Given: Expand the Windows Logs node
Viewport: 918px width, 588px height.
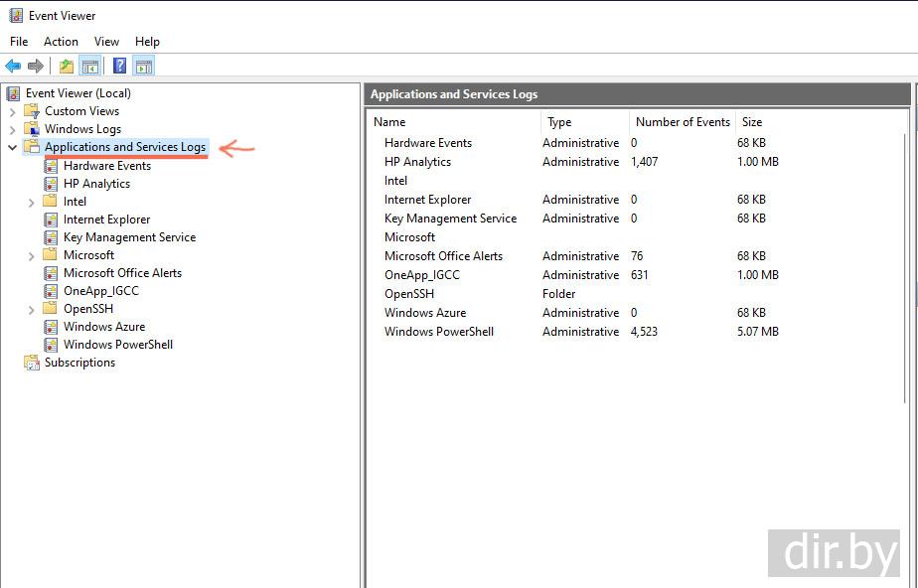Looking at the screenshot, I should click(x=13, y=129).
